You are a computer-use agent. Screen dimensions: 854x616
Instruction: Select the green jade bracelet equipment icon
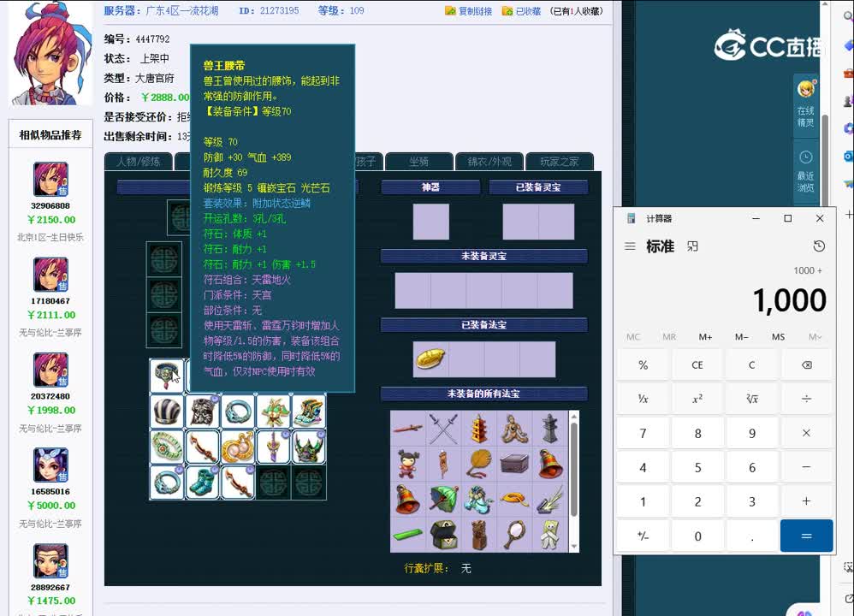[167, 447]
